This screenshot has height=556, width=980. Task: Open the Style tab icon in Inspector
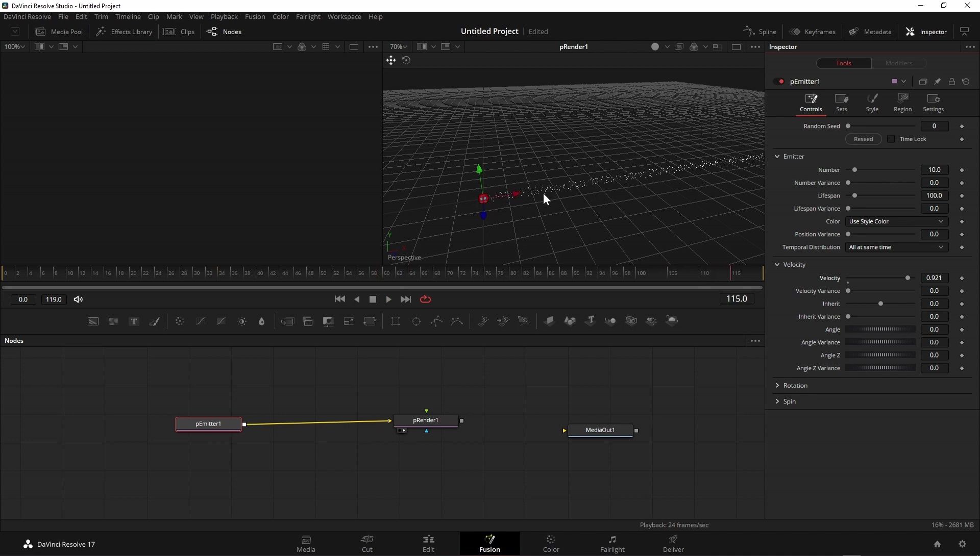[872, 103]
